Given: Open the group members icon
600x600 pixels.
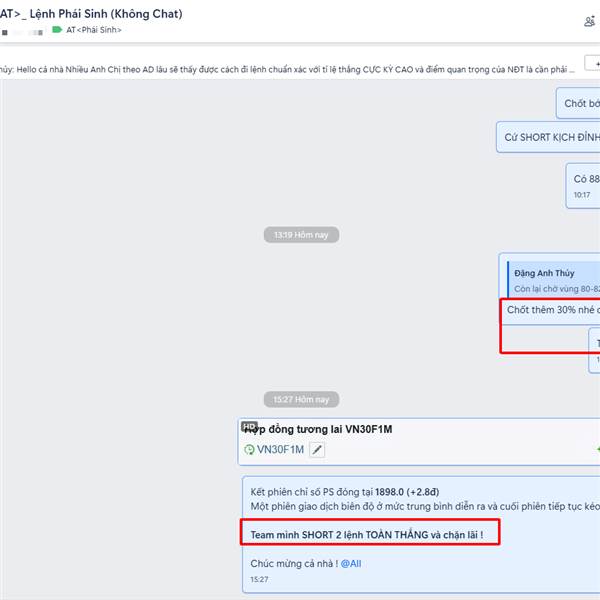Looking at the screenshot, I should (x=590, y=21).
